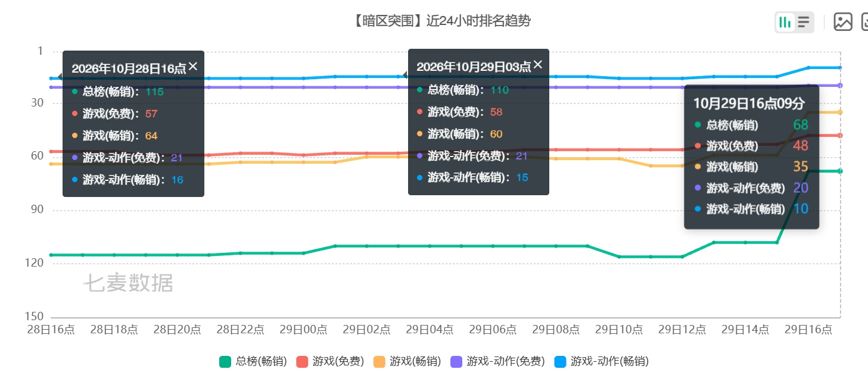Select the 总榜(畅销) value 115 in the tooltip
Viewport: 868px width, 391px height.
click(x=154, y=92)
